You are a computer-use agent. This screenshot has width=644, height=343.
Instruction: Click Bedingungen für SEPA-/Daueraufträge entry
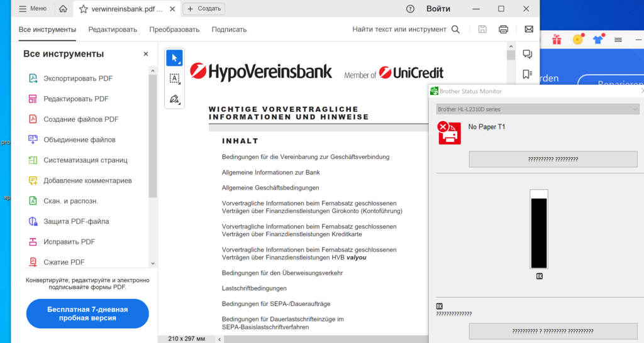click(276, 304)
